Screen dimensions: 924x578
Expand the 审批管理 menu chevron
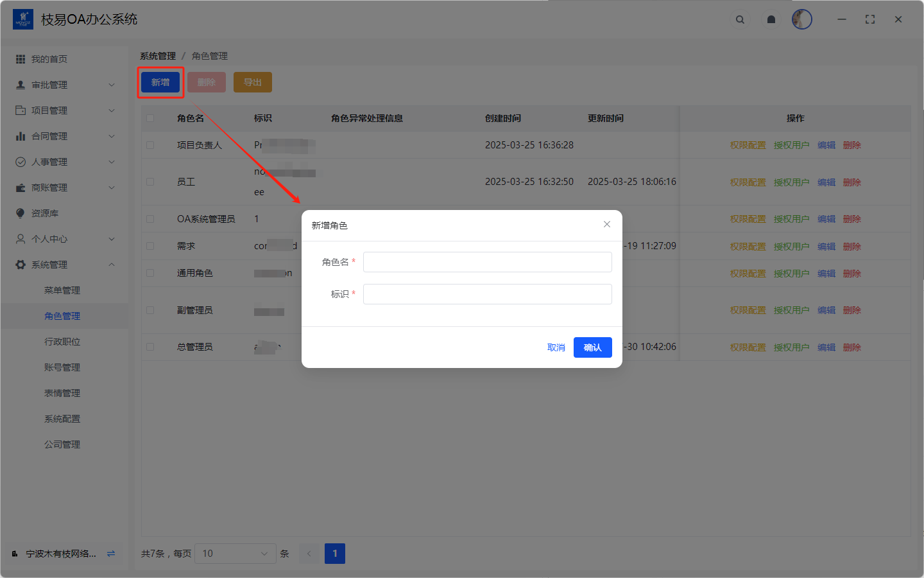112,85
